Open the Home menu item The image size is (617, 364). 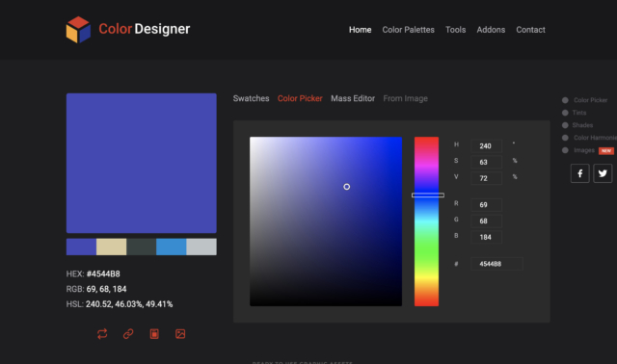pyautogui.click(x=360, y=30)
